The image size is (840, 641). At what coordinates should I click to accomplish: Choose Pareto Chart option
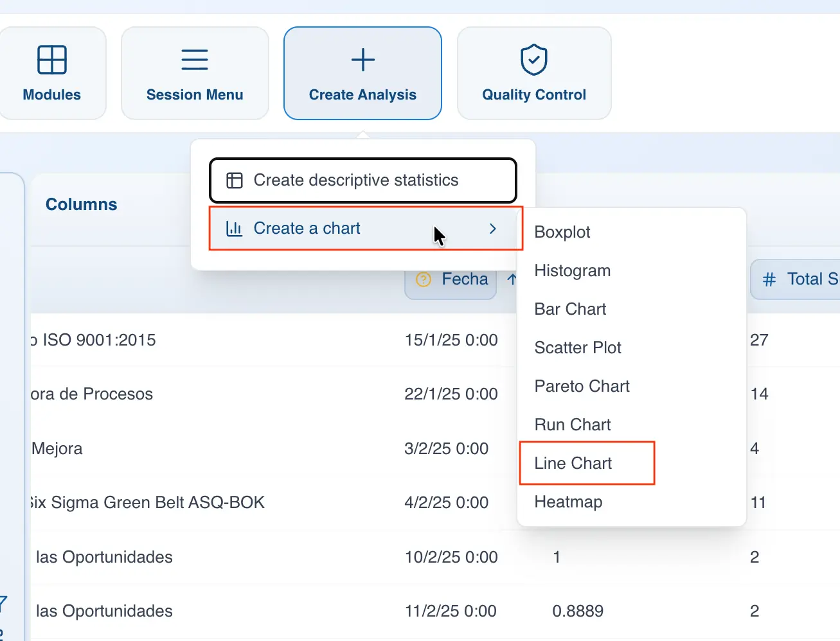tap(582, 386)
